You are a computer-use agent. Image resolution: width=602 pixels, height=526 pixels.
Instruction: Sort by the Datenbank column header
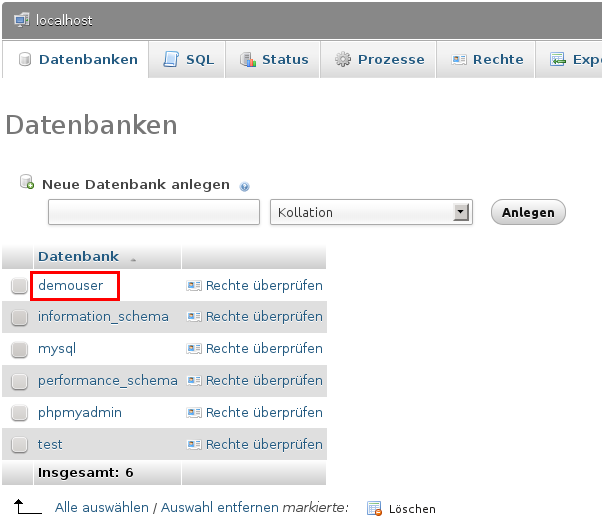click(78, 256)
